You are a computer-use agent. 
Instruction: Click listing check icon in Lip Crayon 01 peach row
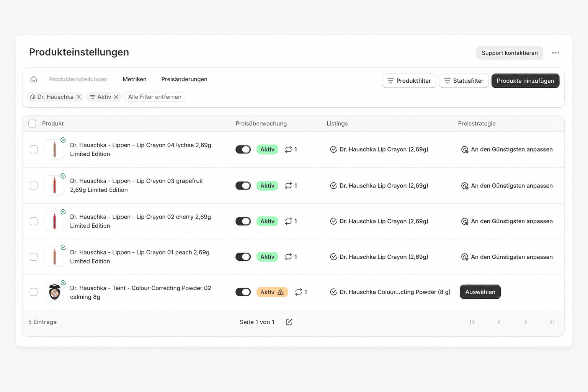click(x=333, y=257)
